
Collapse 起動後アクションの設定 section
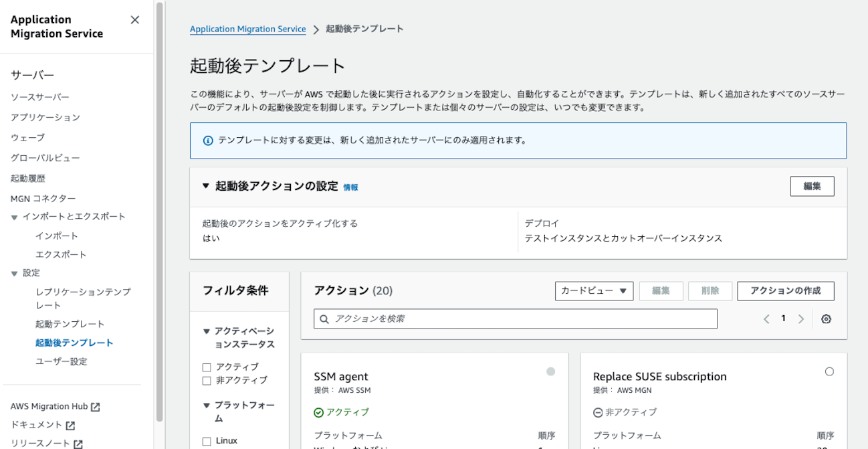tap(206, 186)
